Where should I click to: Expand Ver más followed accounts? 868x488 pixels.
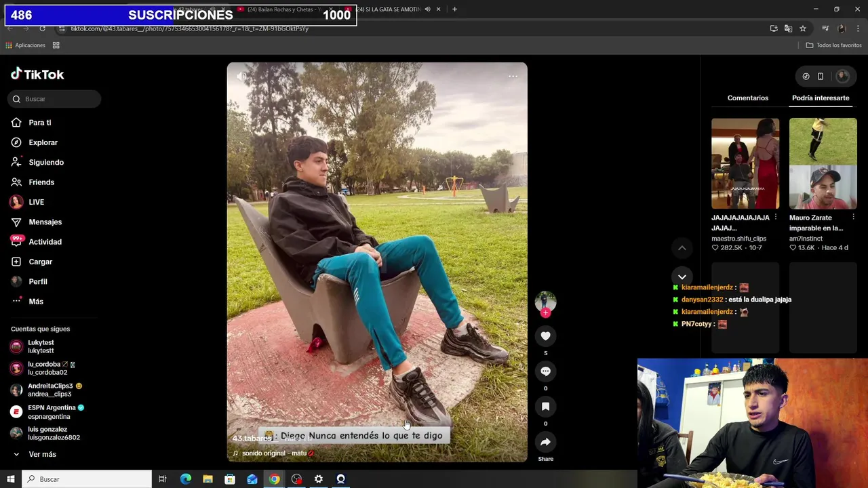pos(35,454)
